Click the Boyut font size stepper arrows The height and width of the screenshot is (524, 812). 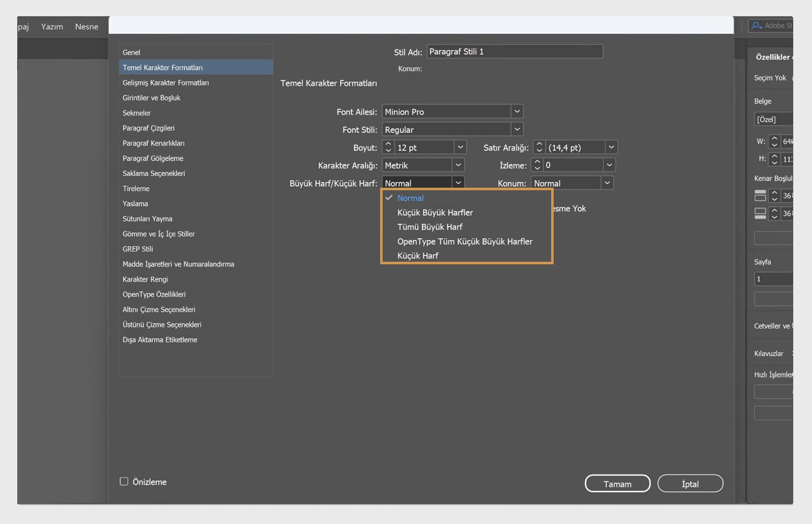(388, 147)
